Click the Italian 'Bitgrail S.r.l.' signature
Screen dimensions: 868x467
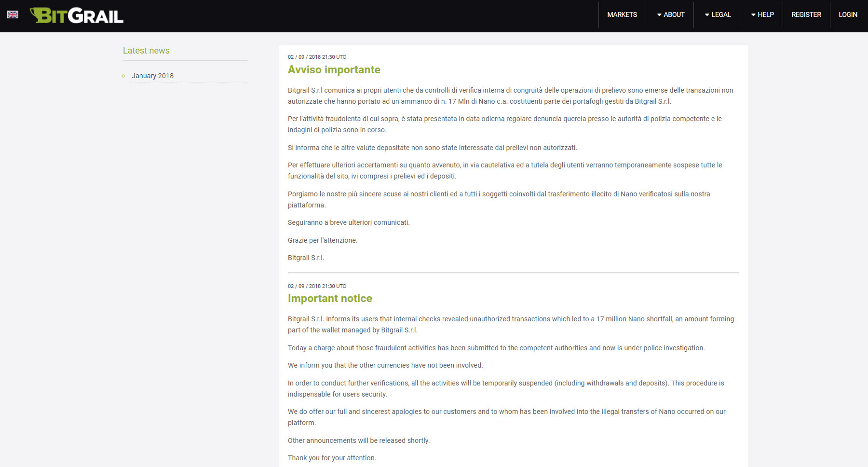point(306,258)
